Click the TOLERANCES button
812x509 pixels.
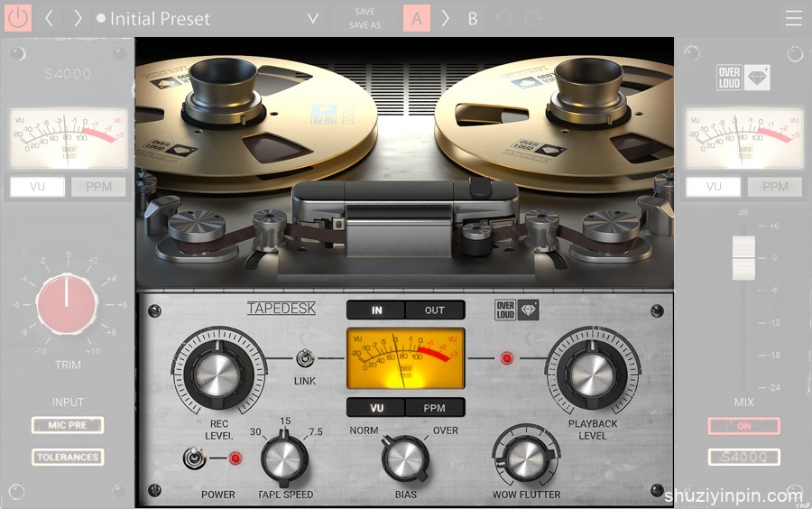coord(68,458)
